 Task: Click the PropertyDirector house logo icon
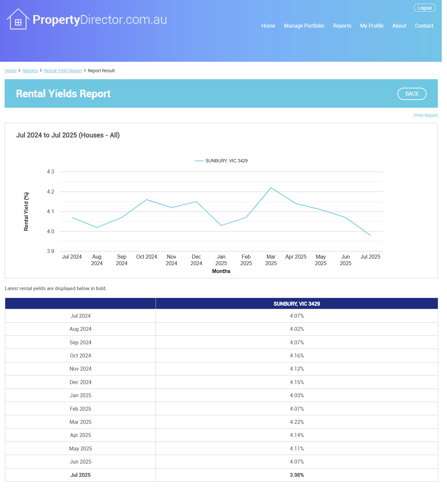click(x=18, y=19)
